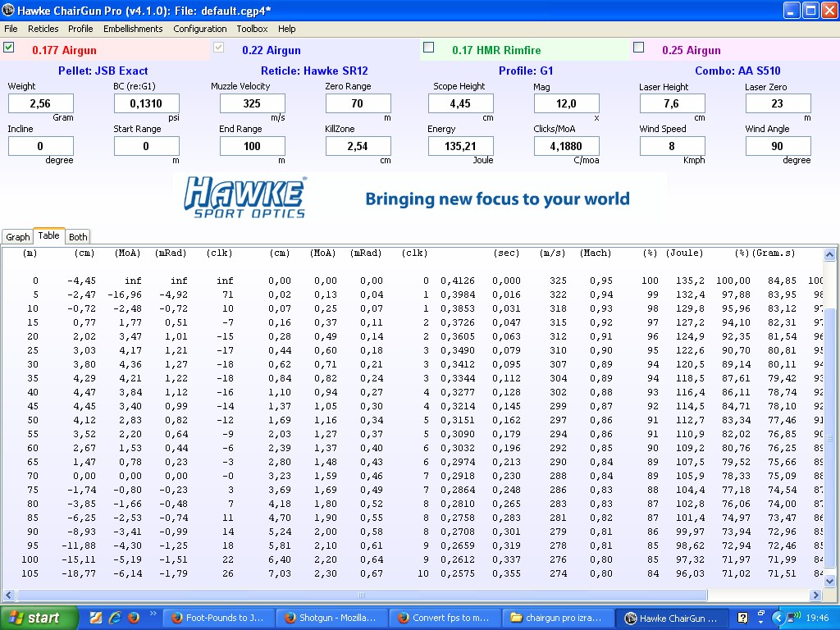
Task: Click the Scope Height field
Action: click(x=461, y=103)
